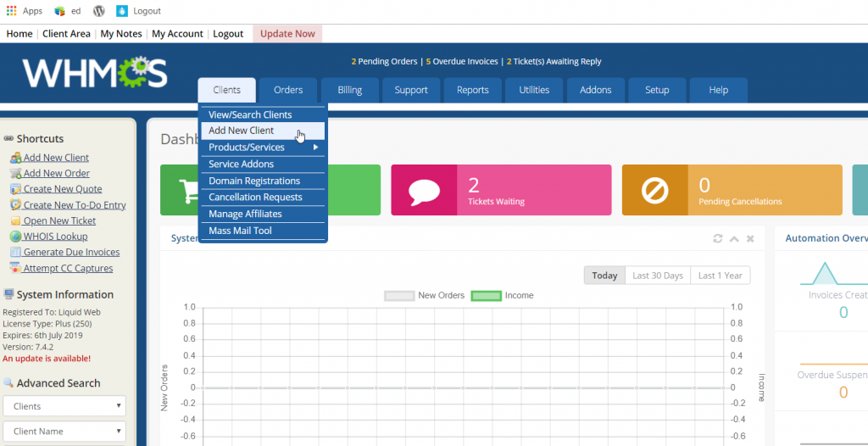
Task: Collapse the System Overview widget
Action: 734,239
